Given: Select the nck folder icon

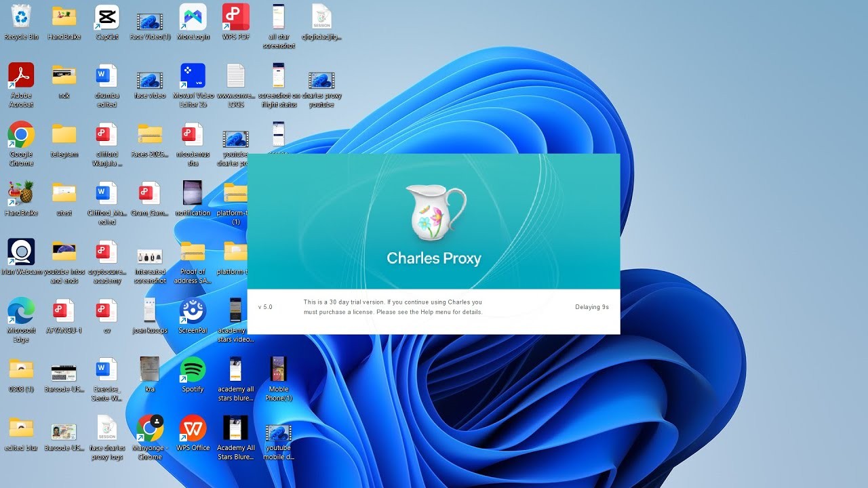Looking at the screenshot, I should tap(64, 81).
